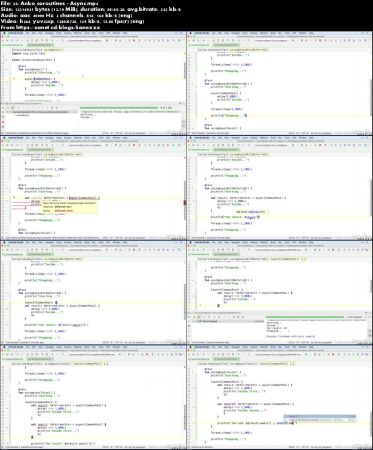Open the frame with the yellow type-mismatch tooltip

coord(93,188)
